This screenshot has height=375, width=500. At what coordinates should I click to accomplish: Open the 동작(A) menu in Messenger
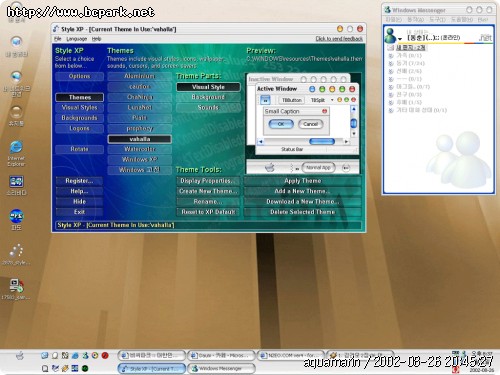click(x=415, y=20)
